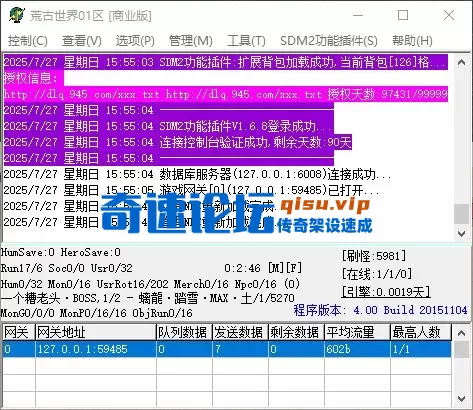Open the 管理(M) menu
Image resolution: width=473 pixels, height=410 pixels.
point(191,41)
